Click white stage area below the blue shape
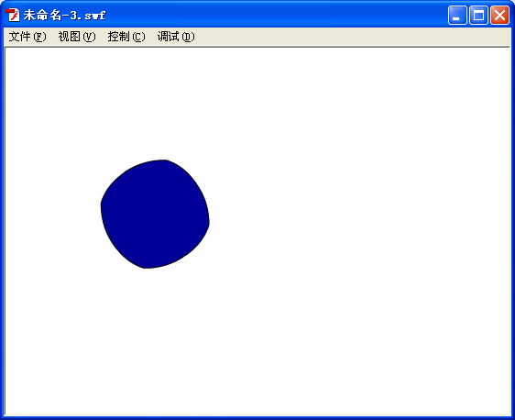 pyautogui.click(x=154, y=342)
